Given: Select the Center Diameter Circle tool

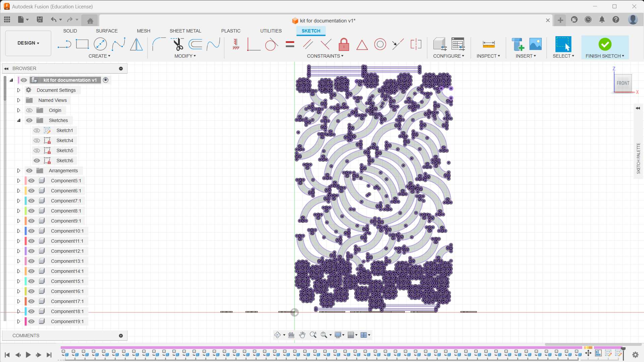Looking at the screenshot, I should point(100,44).
